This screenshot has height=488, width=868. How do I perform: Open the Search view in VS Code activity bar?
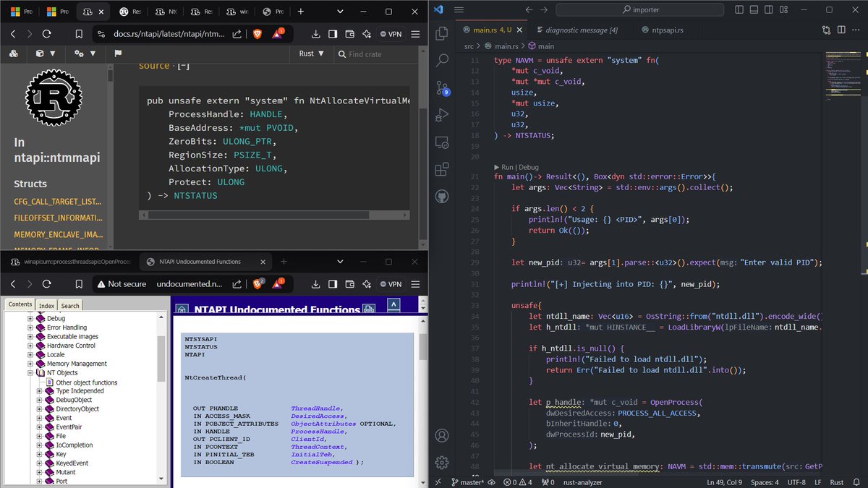tap(443, 61)
